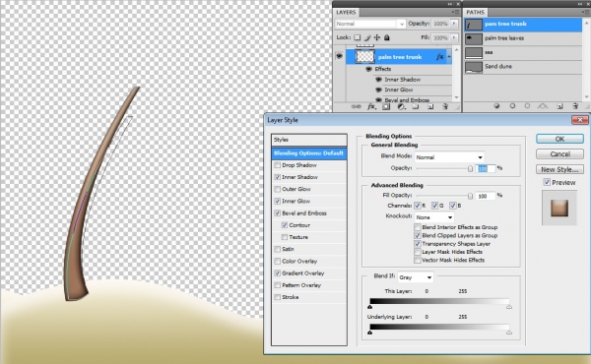591x364 pixels.
Task: Click the Opacity percentage input field
Action: (485, 168)
